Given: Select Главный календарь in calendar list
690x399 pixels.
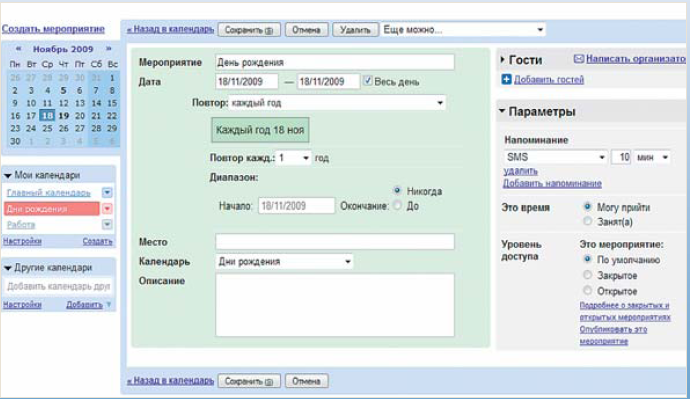Looking at the screenshot, I should click(x=48, y=193).
